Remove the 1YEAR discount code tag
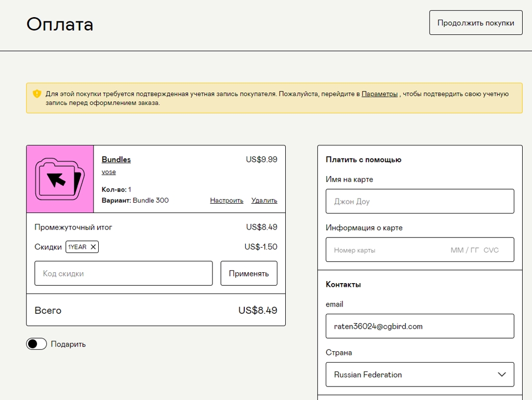 93,247
